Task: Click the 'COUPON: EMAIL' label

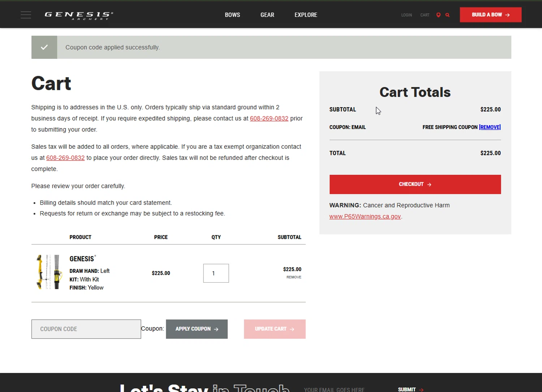Action: click(x=348, y=127)
